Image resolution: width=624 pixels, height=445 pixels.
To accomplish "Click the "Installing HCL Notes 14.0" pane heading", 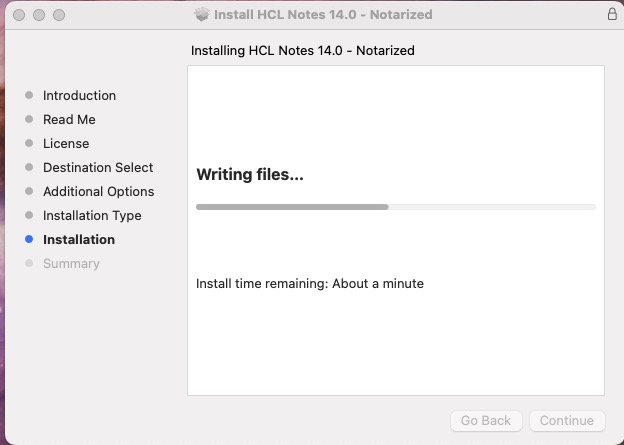I will pos(302,50).
